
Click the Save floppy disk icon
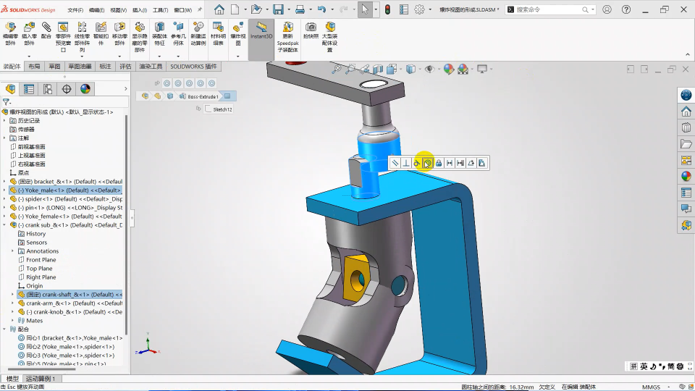pos(278,9)
